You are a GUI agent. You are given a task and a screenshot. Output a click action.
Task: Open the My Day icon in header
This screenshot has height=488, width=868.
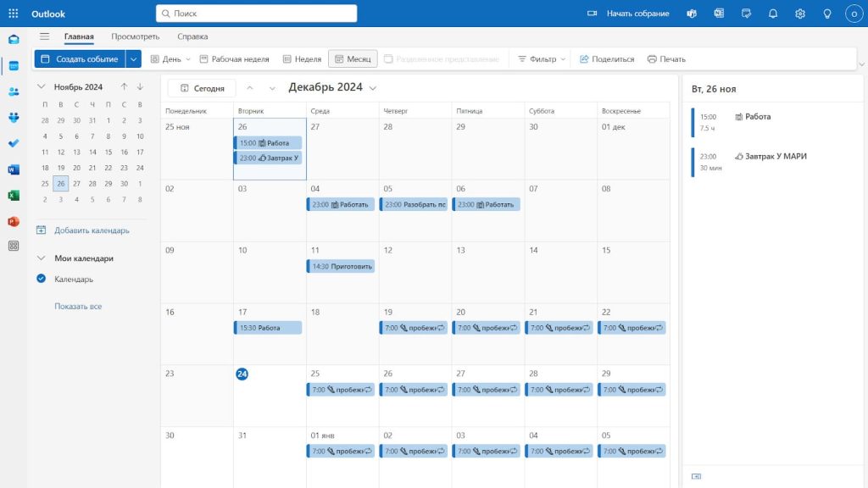coord(746,14)
